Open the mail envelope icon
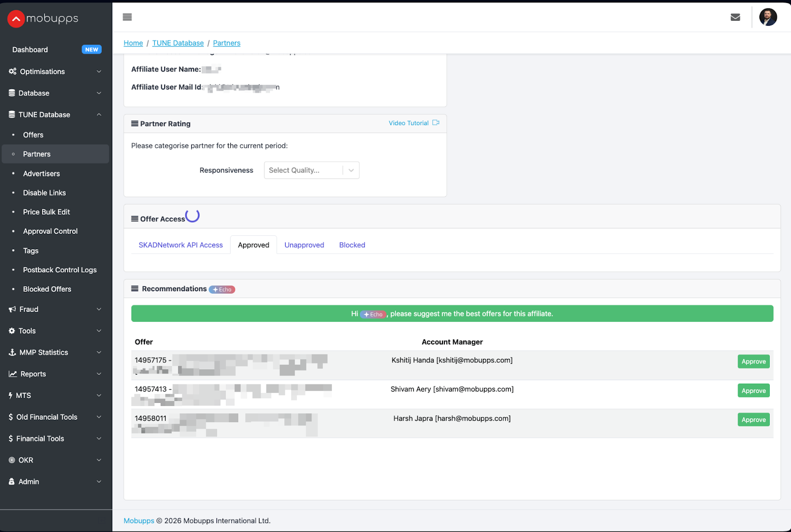Screen dimensions: 791x532 pyautogui.click(x=735, y=17)
